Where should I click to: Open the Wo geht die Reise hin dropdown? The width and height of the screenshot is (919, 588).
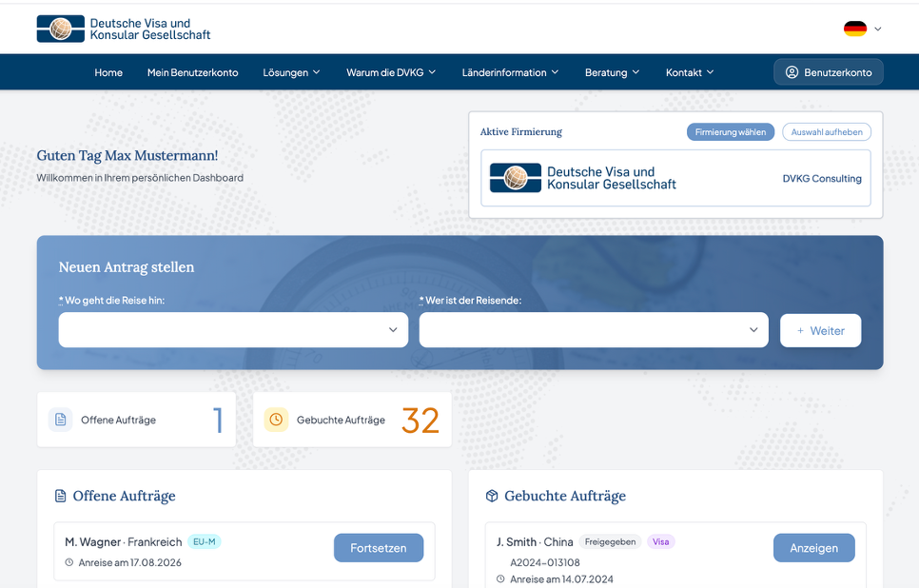point(233,329)
